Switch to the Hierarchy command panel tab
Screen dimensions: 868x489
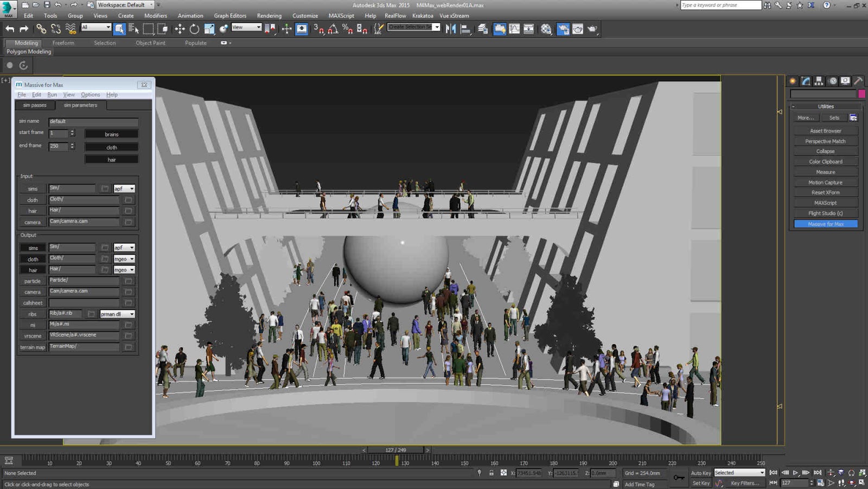click(x=819, y=81)
